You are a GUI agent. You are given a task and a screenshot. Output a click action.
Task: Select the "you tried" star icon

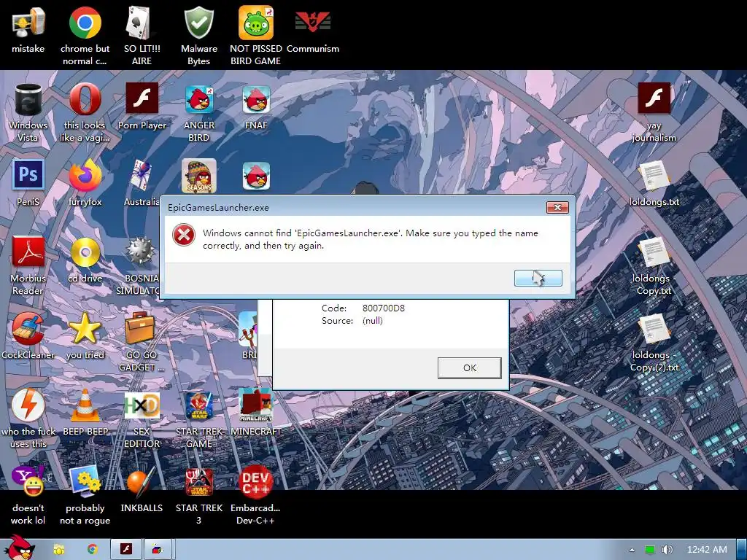point(85,329)
